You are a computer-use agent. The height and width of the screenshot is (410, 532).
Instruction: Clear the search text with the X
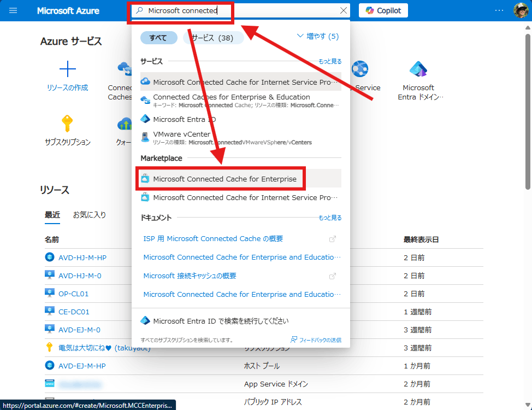pyautogui.click(x=344, y=10)
